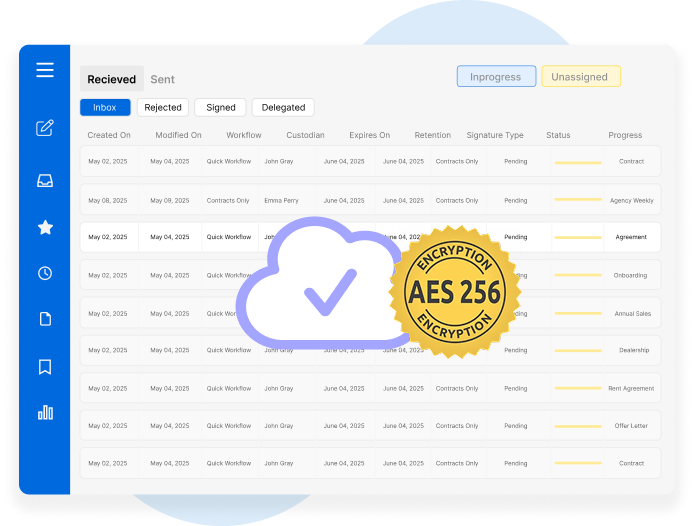Sort by the Modified On column header
Image resolution: width=694 pixels, height=526 pixels.
coord(178,135)
